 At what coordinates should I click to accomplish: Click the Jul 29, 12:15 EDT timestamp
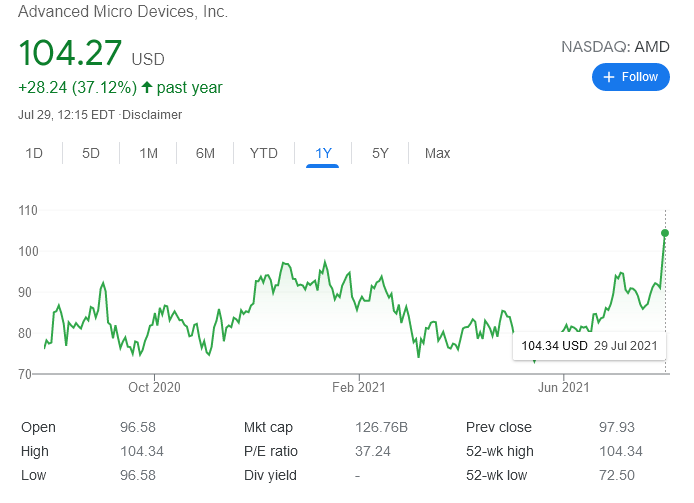click(66, 115)
